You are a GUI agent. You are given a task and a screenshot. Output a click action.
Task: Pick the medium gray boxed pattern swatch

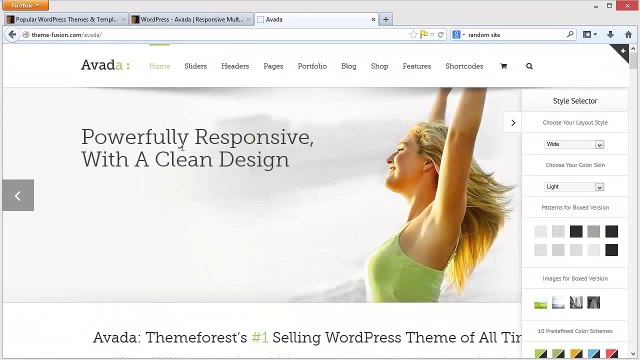pyautogui.click(x=593, y=231)
